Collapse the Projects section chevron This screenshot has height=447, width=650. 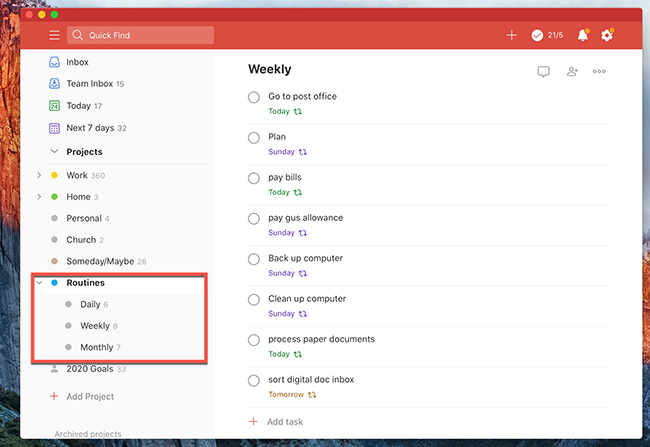[x=54, y=151]
